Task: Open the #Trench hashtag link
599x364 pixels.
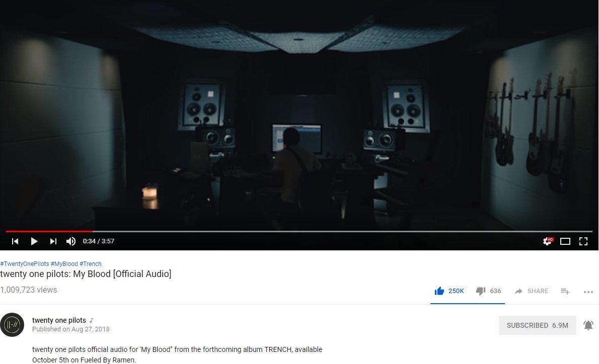Action: [x=91, y=263]
